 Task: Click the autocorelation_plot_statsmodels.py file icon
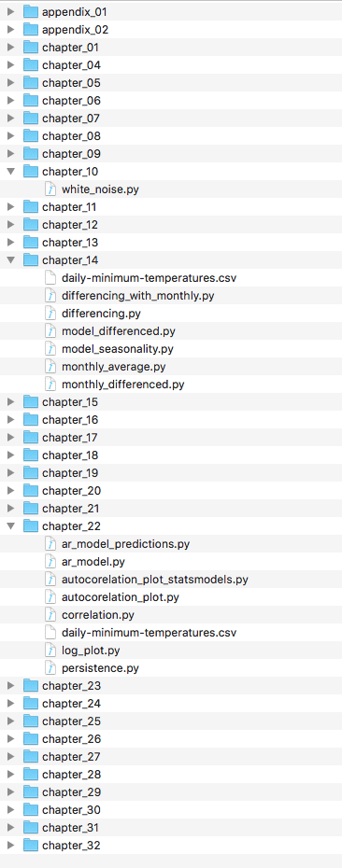coord(50,579)
